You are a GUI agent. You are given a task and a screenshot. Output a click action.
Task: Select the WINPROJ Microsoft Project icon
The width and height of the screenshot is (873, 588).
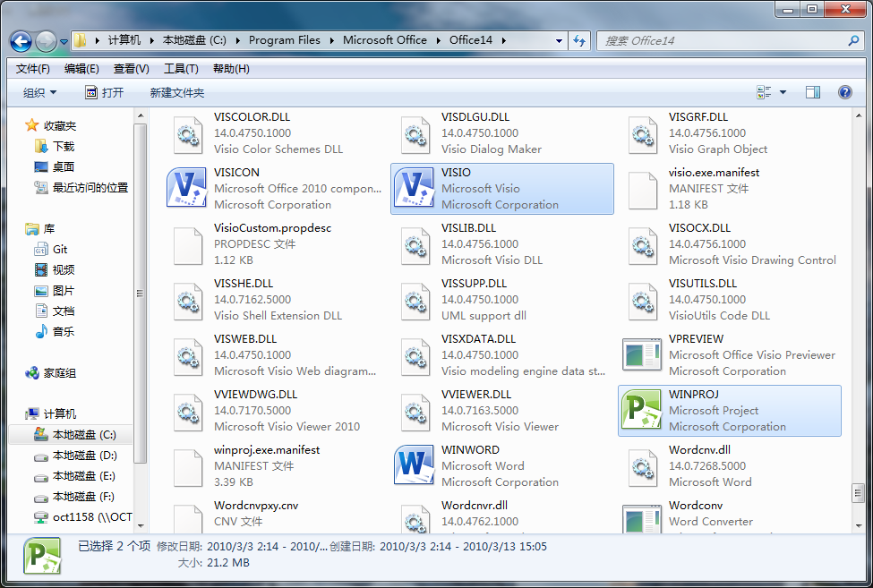pyautogui.click(x=641, y=410)
